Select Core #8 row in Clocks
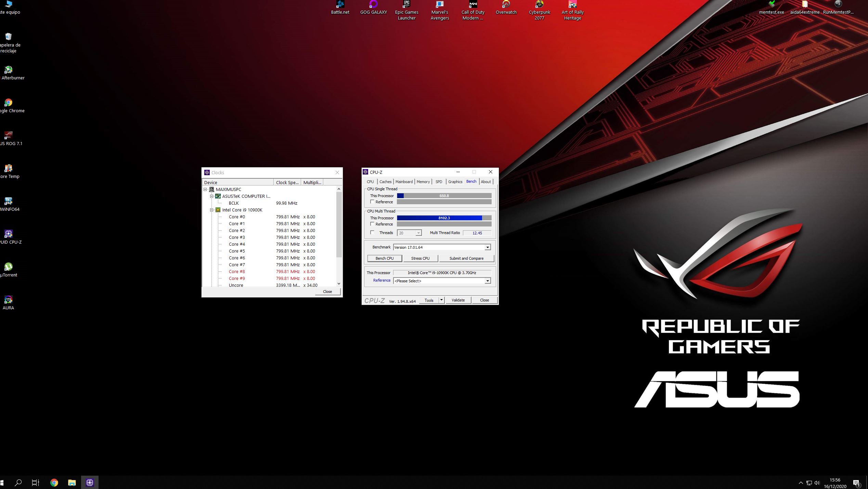This screenshot has height=489, width=868. point(269,271)
